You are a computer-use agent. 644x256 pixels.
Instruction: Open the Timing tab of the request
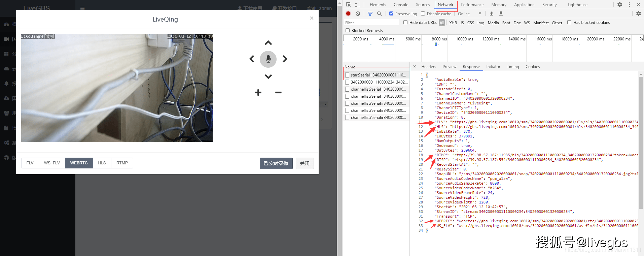coord(513,67)
